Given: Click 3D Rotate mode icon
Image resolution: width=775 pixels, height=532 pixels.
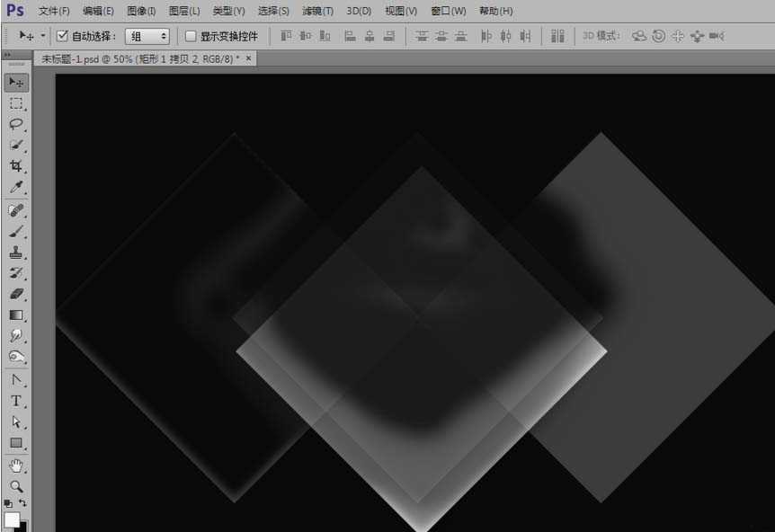Looking at the screenshot, I should point(638,36).
